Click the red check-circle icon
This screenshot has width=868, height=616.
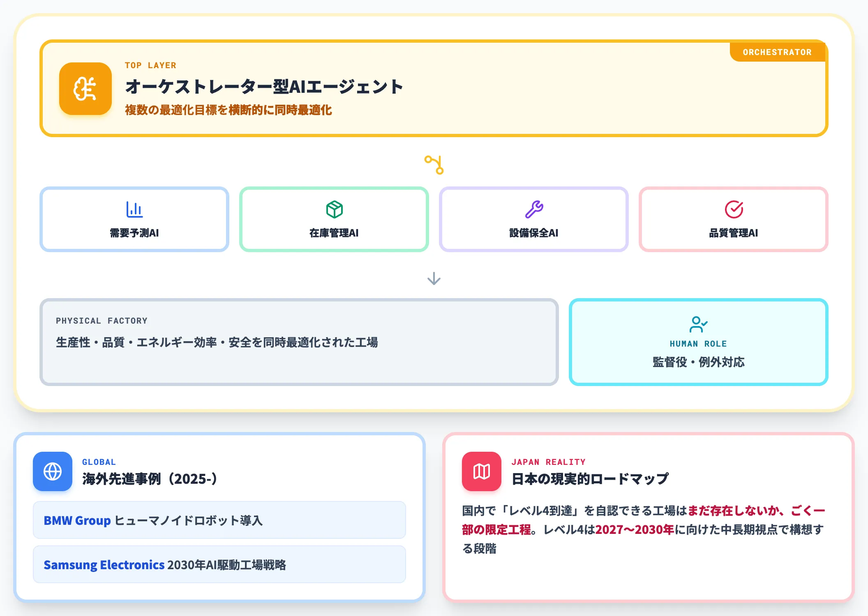(x=734, y=209)
